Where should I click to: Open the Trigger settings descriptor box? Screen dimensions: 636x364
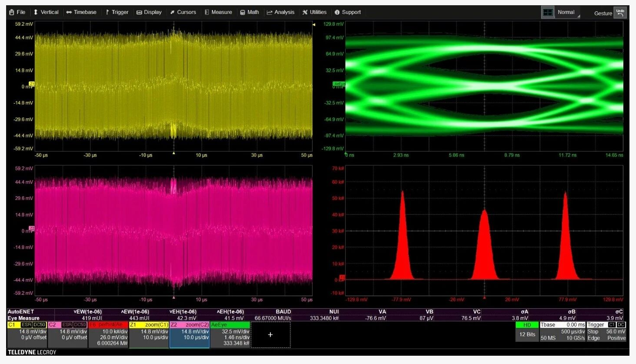coord(606,331)
